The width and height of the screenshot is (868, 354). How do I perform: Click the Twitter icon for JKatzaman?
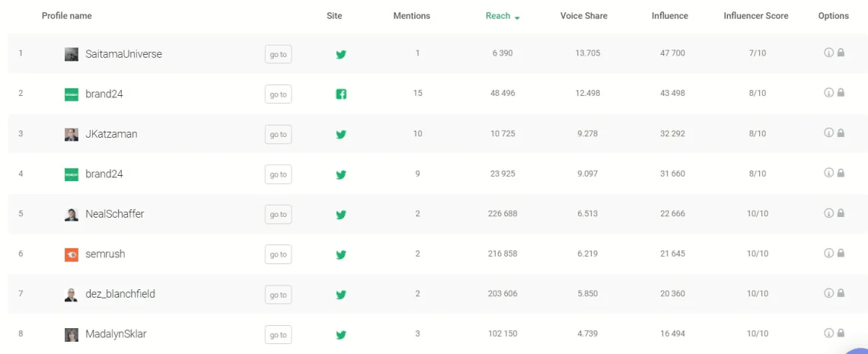(341, 135)
